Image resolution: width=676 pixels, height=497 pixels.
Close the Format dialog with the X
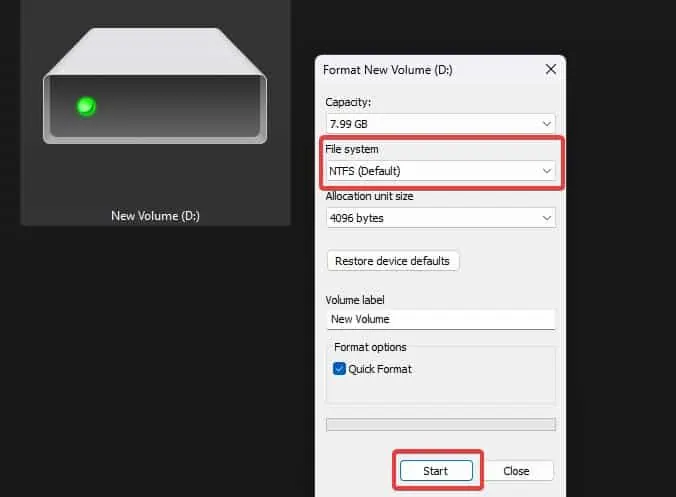click(551, 69)
